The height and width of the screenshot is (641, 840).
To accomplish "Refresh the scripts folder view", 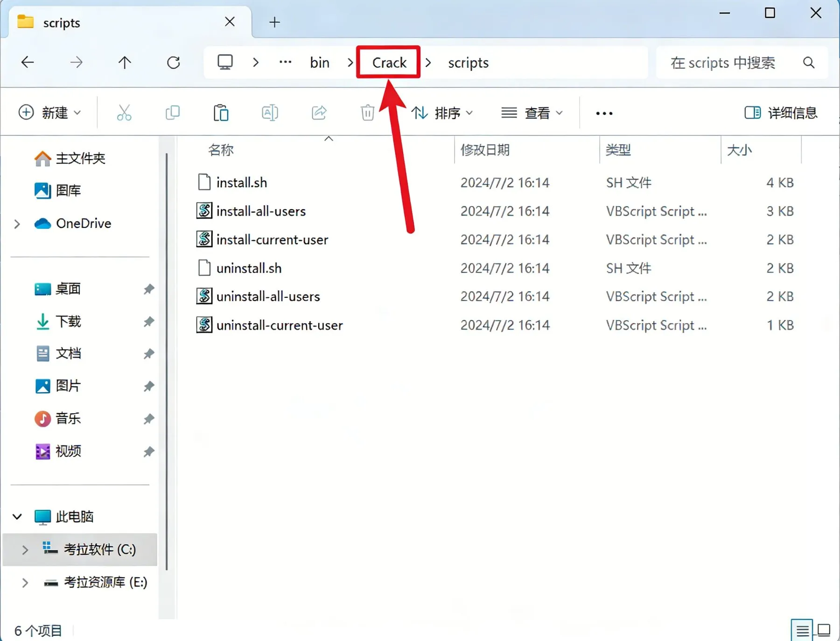I will pyautogui.click(x=174, y=62).
